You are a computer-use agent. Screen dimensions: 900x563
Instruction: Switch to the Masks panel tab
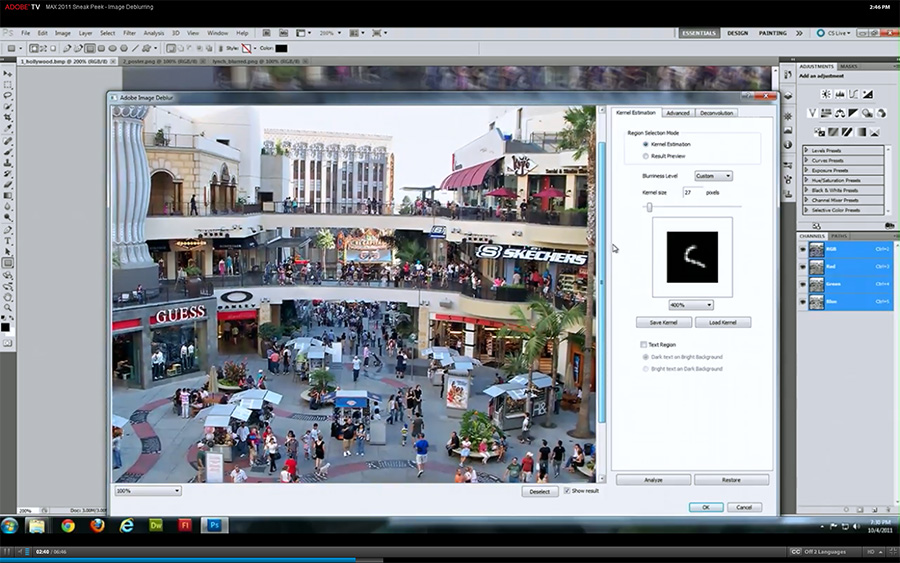848,67
